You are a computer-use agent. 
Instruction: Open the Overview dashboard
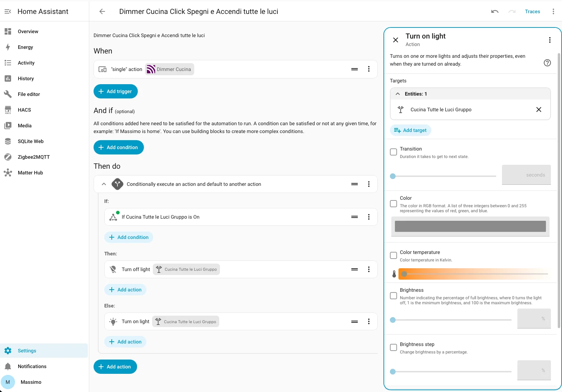[x=44, y=31]
